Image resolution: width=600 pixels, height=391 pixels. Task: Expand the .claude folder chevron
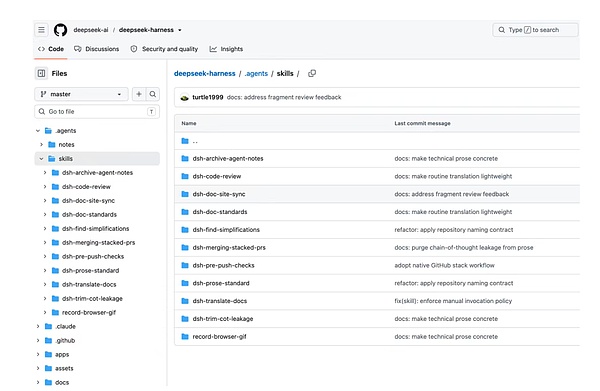tap(38, 326)
